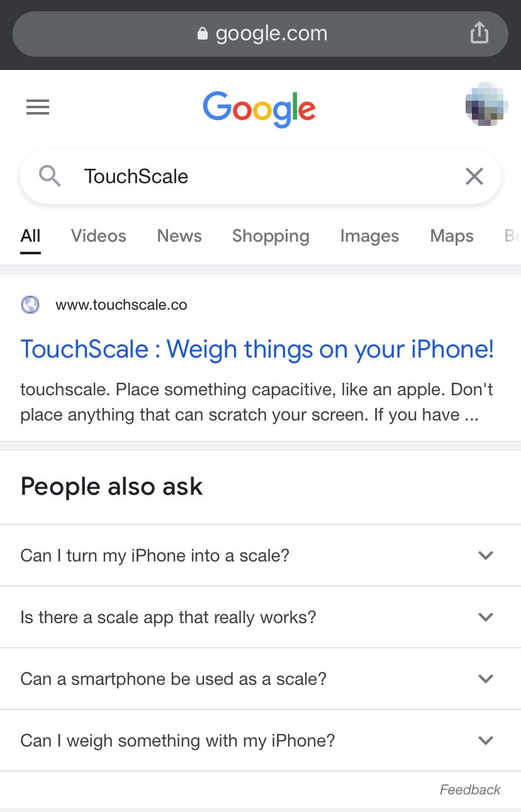Screen dimensions: 521x812
Task: Select the Images tab
Action: (369, 236)
